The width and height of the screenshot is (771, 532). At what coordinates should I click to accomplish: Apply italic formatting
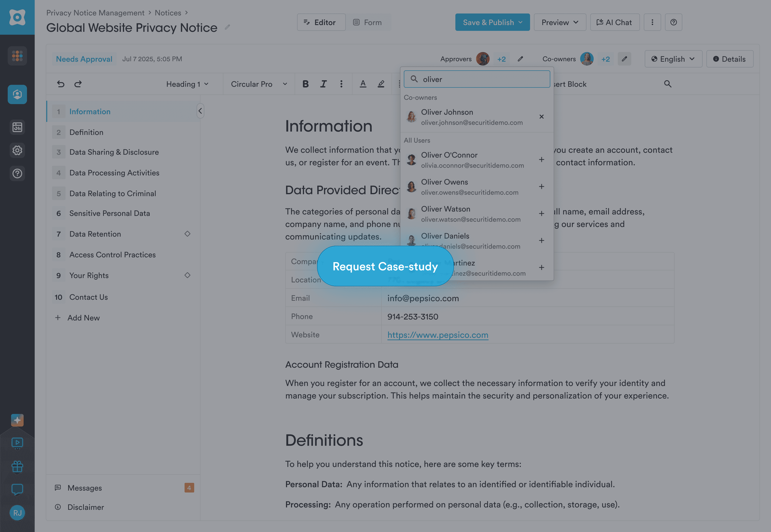(x=323, y=84)
